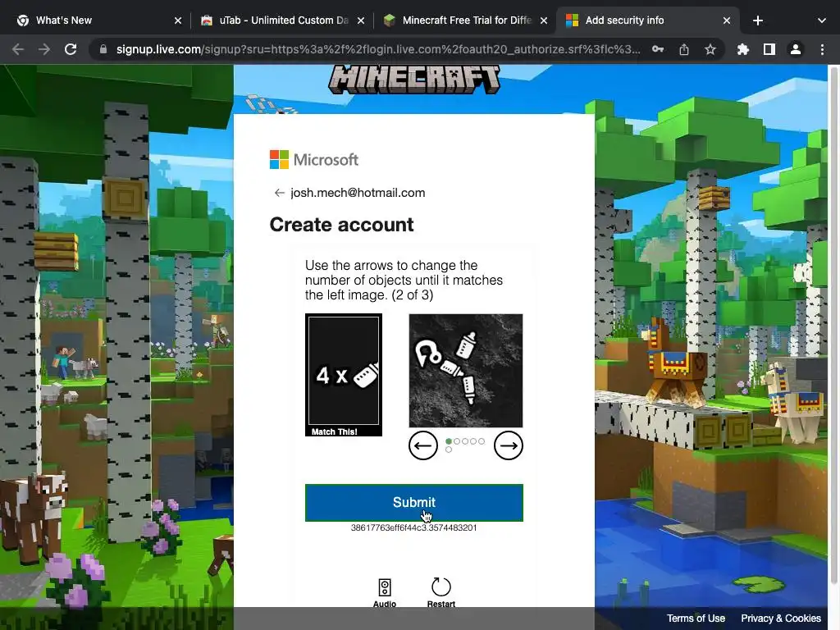
Task: Click the URL address bar
Action: pos(377,49)
